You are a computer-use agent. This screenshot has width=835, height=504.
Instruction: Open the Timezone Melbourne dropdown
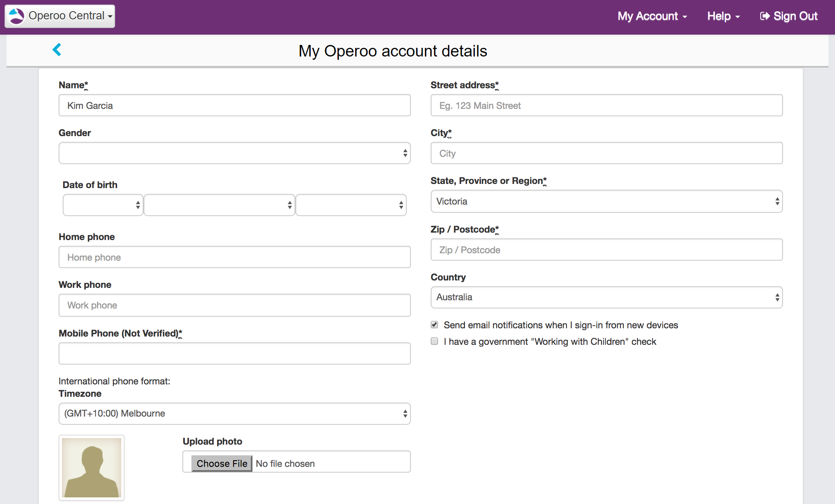[x=234, y=413]
